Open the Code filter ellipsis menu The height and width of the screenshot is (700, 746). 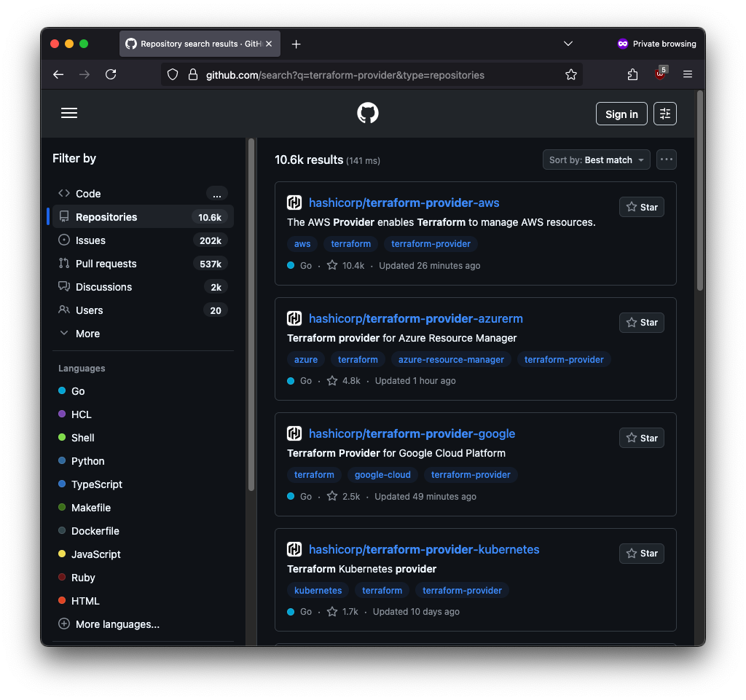click(x=217, y=194)
